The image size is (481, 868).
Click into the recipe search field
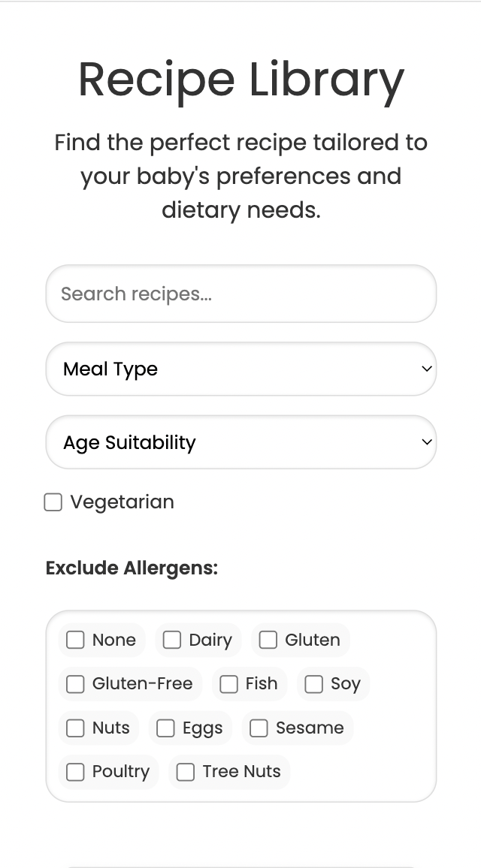(240, 294)
